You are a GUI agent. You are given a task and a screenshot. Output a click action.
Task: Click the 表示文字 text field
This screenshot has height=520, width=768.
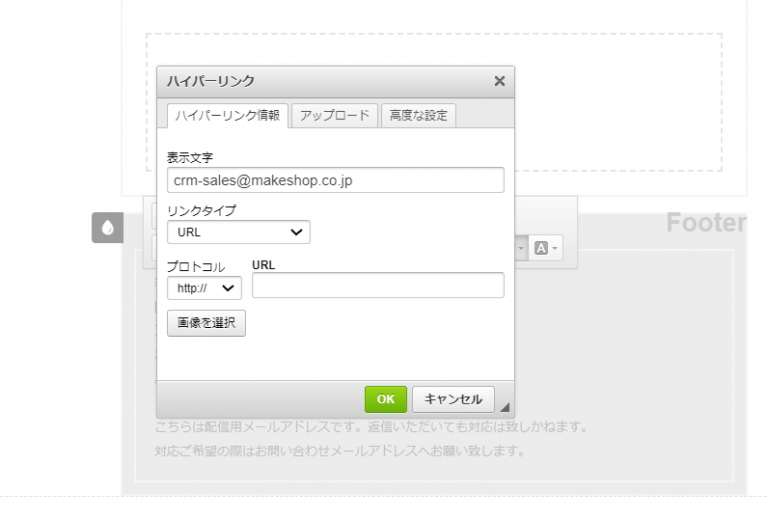pyautogui.click(x=335, y=180)
